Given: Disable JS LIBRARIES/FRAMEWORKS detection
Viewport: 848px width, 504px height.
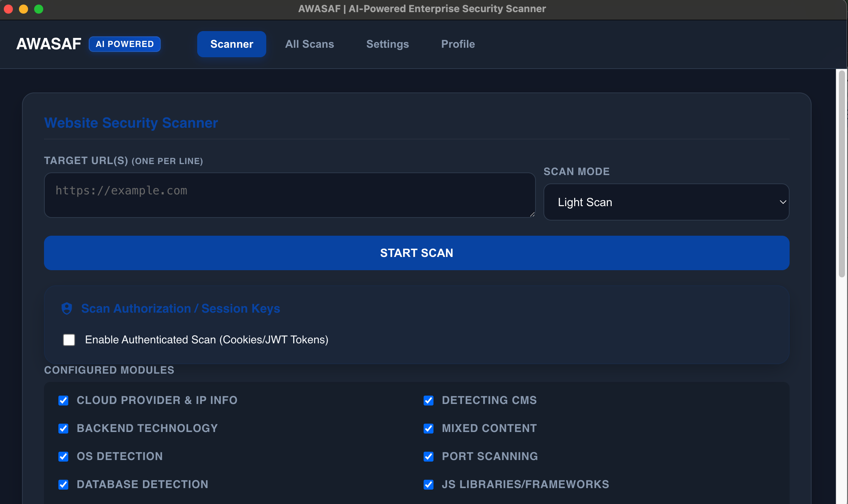Looking at the screenshot, I should point(428,484).
